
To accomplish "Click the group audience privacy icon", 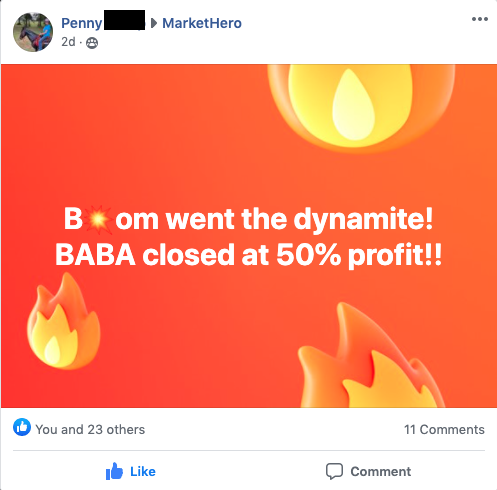I will (92, 43).
